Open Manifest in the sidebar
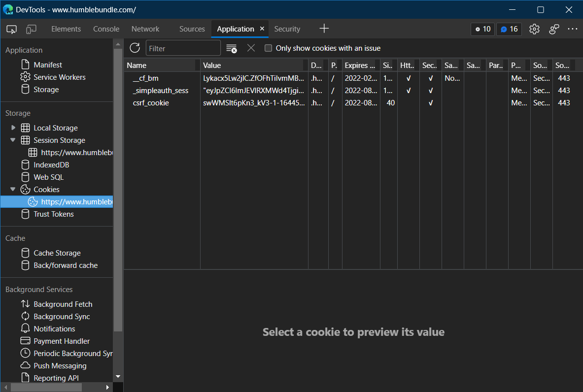Screen dimensions: 583x392 tap(48, 65)
